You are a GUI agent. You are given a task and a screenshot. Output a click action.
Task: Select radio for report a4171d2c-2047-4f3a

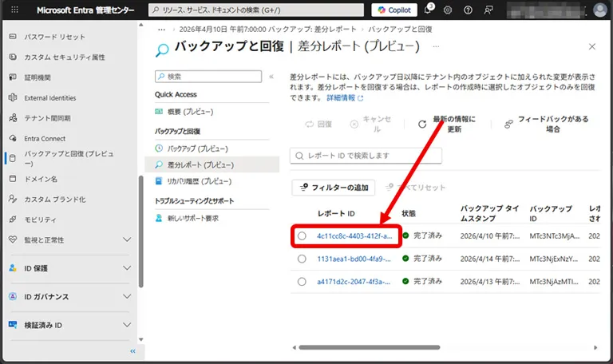302,282
